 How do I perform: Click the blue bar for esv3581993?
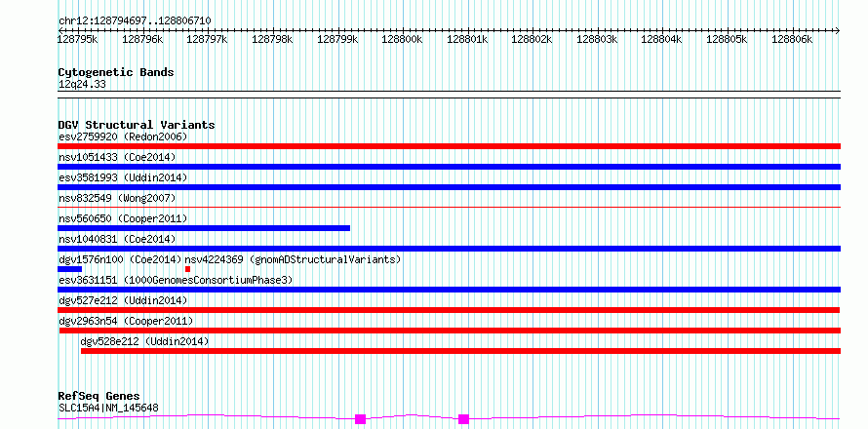pos(449,187)
